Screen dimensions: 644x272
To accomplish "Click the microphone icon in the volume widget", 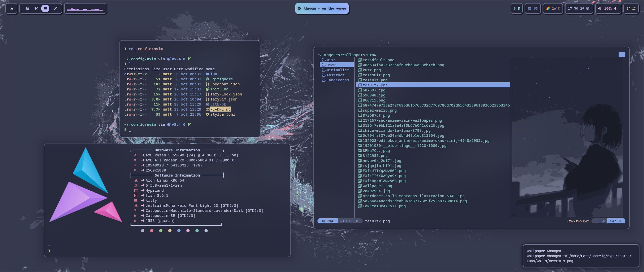I will tap(616, 9).
